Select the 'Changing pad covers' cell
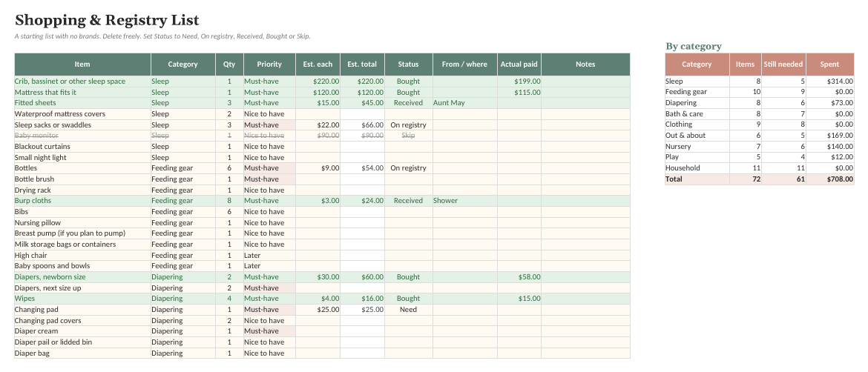The height and width of the screenshot is (372, 868). (82, 321)
